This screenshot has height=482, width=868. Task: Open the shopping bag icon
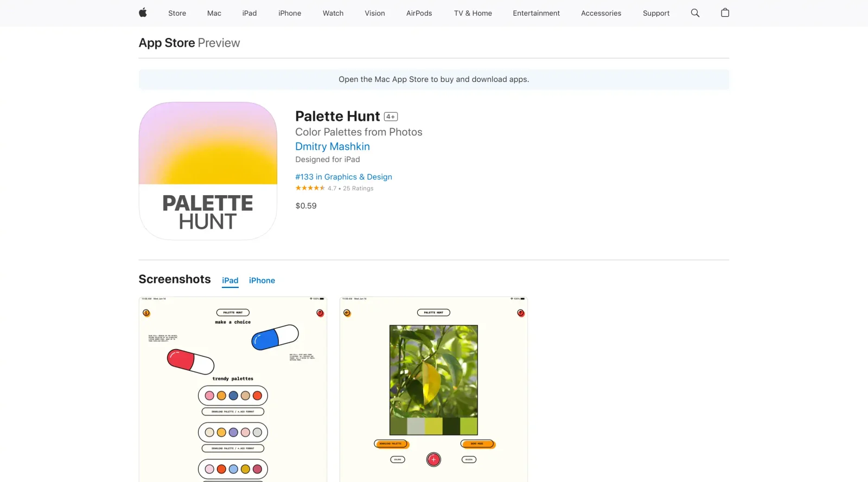(725, 13)
